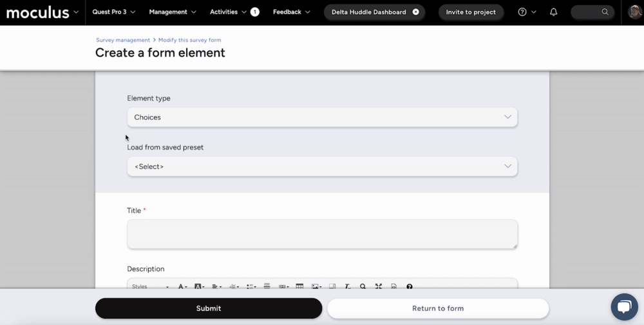The width and height of the screenshot is (644, 325).
Task: Open editor help icon in toolbar
Action: coord(409,286)
